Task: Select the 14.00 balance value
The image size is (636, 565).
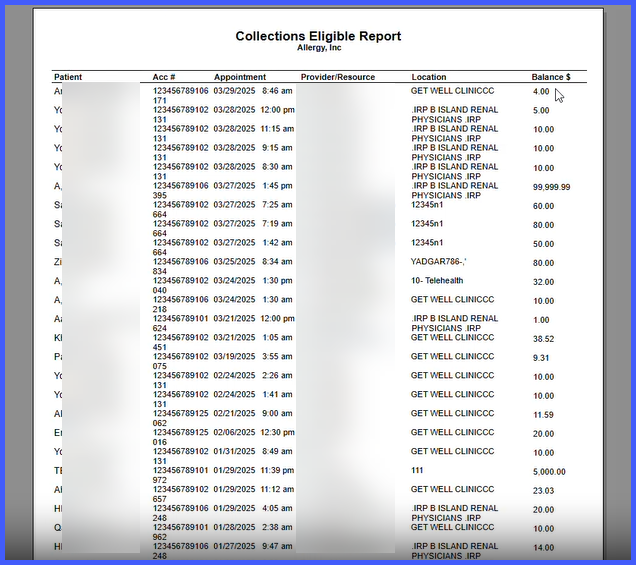Action: [544, 548]
